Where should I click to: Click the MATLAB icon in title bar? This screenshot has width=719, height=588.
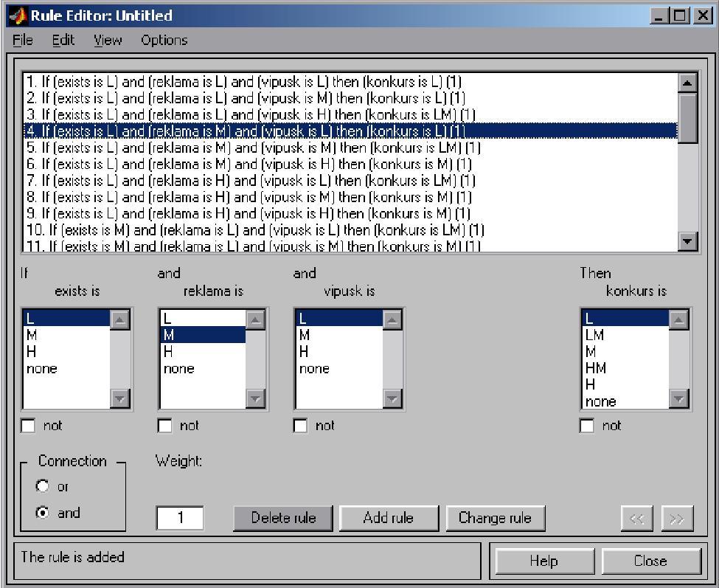18,15
